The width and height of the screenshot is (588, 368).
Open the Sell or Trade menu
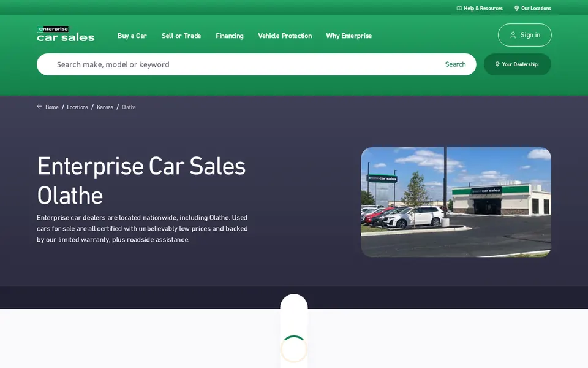pos(181,36)
